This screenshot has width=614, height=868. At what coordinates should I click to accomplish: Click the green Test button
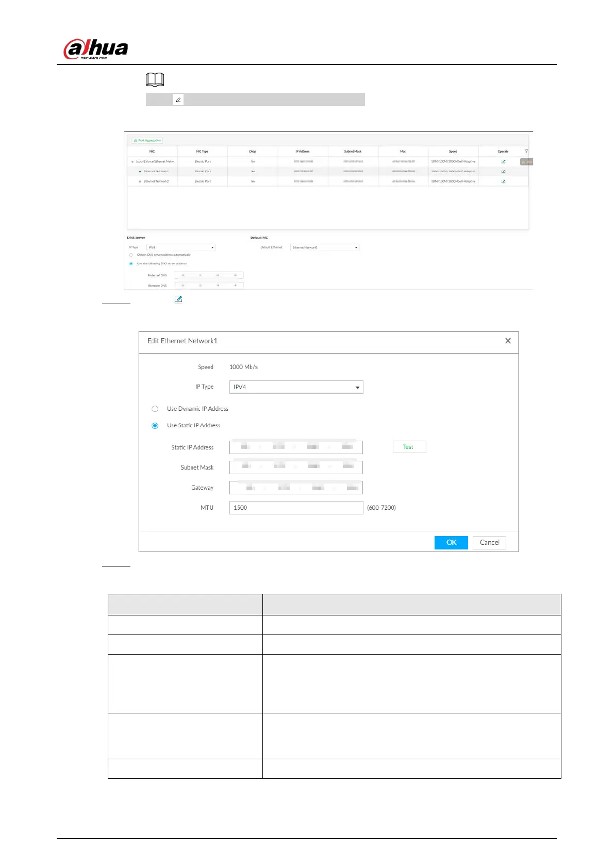click(409, 447)
